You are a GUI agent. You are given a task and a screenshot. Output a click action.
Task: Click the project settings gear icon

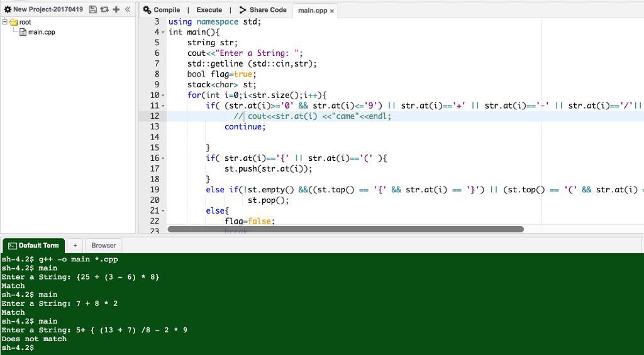pyautogui.click(x=8, y=9)
